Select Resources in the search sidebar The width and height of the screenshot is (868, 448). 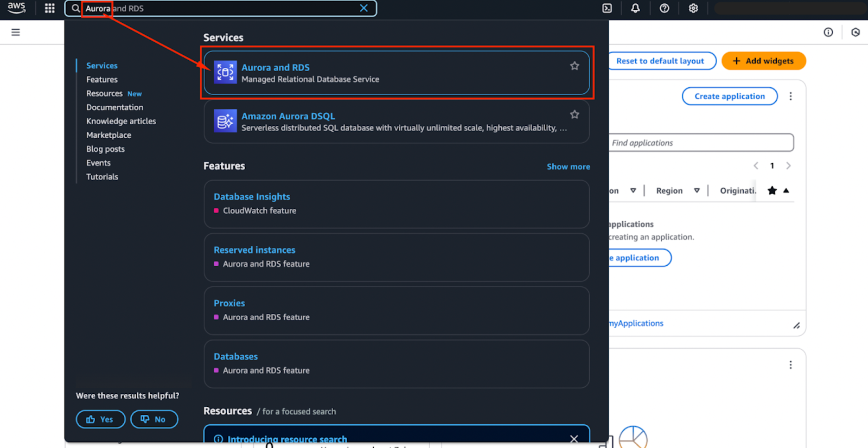(104, 93)
